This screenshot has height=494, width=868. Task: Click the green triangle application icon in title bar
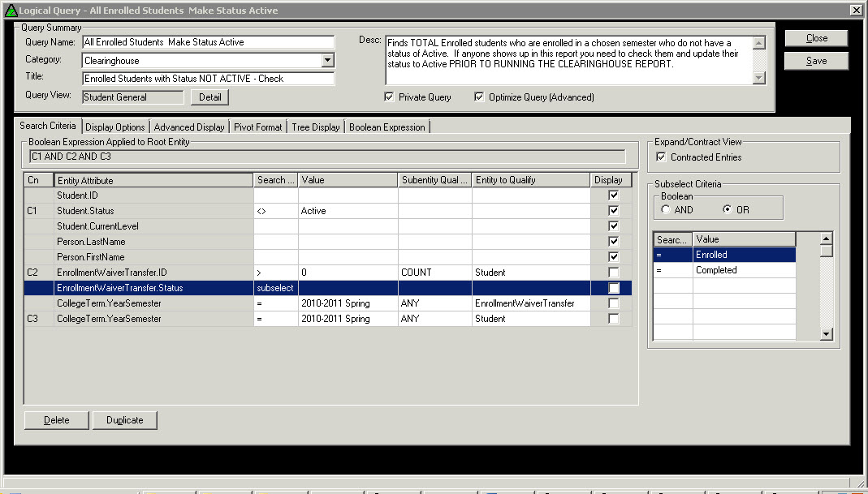(x=11, y=11)
